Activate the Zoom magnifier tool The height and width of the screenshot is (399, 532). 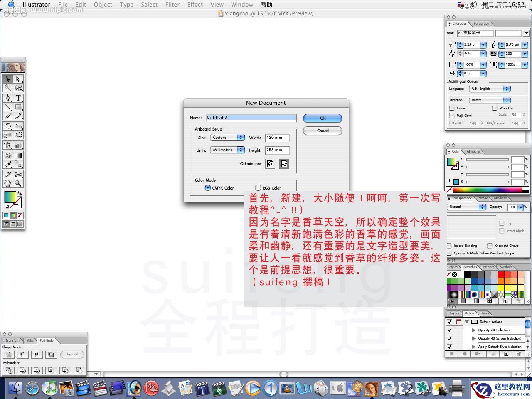pyautogui.click(x=18, y=183)
